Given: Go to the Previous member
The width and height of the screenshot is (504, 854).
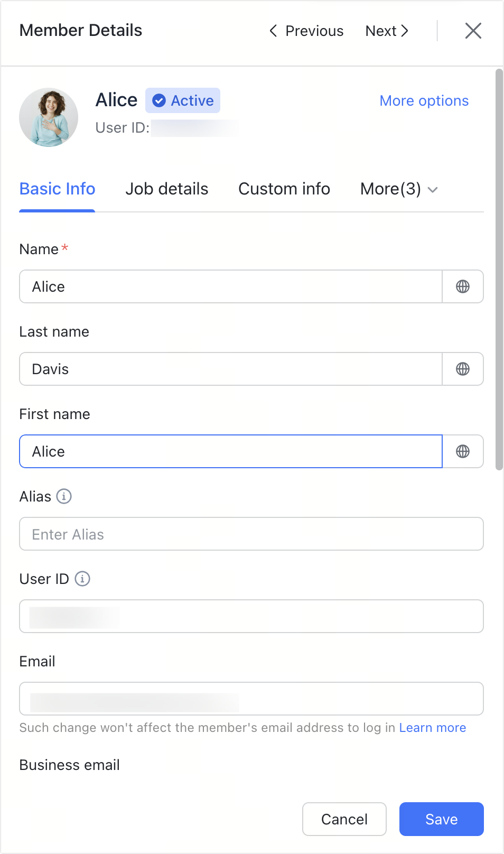Looking at the screenshot, I should click(306, 31).
